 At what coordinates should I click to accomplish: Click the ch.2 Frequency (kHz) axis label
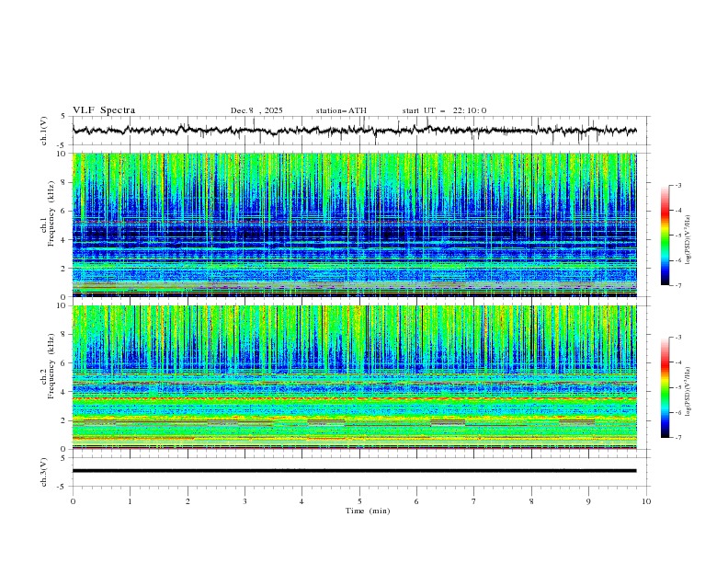point(49,366)
